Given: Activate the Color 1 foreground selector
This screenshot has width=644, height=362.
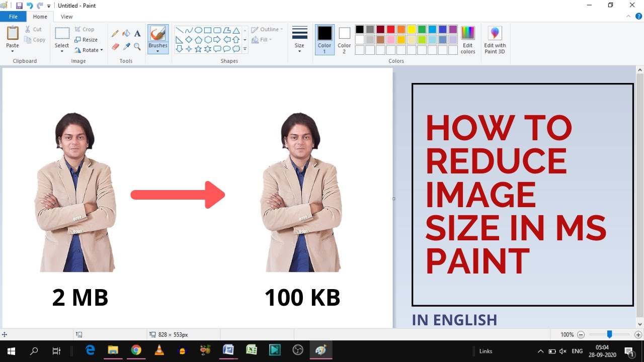Looking at the screenshot, I should click(x=325, y=40).
